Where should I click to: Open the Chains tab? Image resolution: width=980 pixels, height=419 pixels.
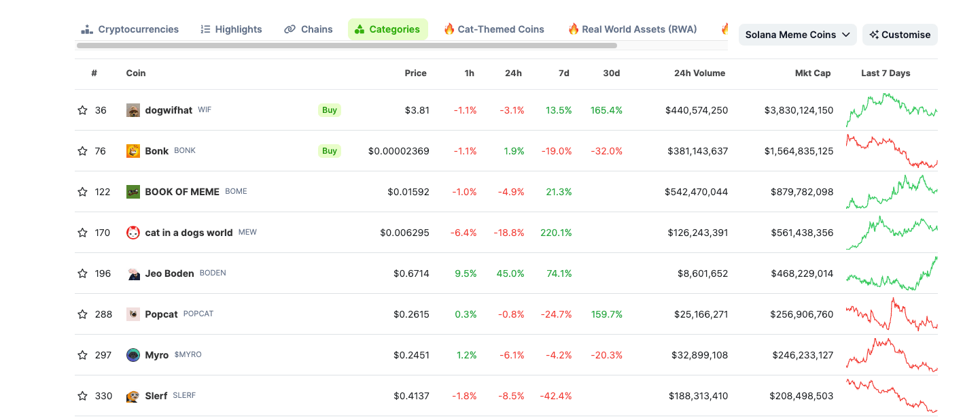[x=309, y=29]
